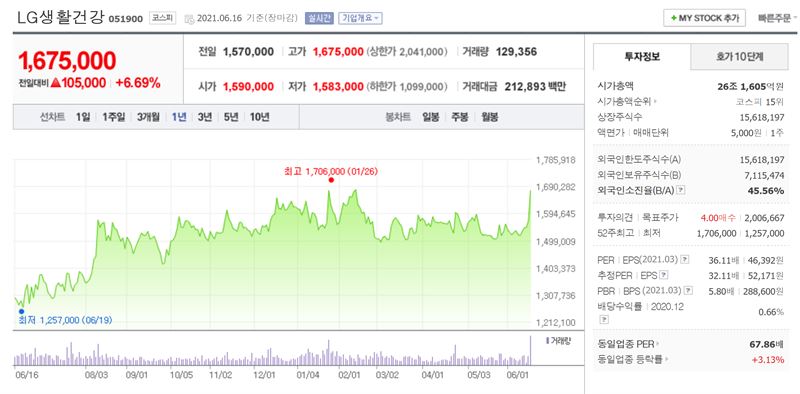Click the 코스피 market badge
This screenshot has height=394, width=800.
pyautogui.click(x=163, y=18)
